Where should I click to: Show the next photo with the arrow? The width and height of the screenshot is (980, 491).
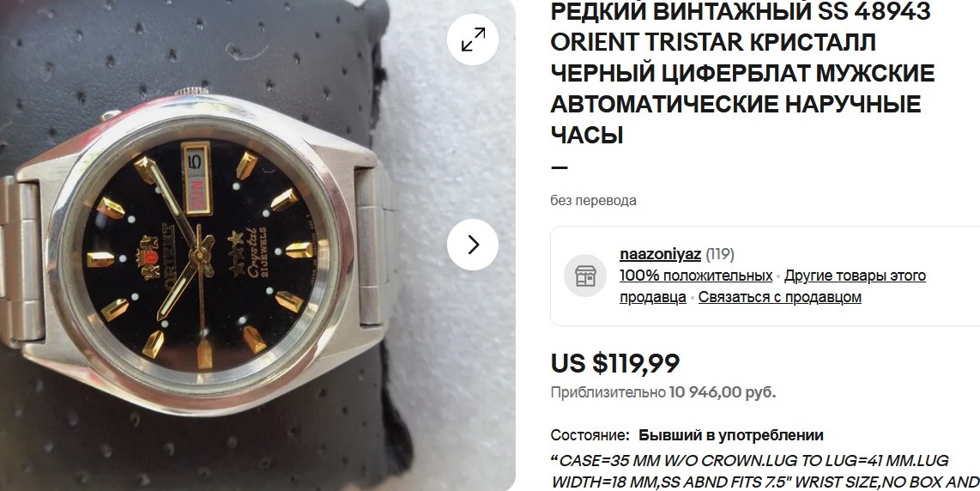point(473,245)
